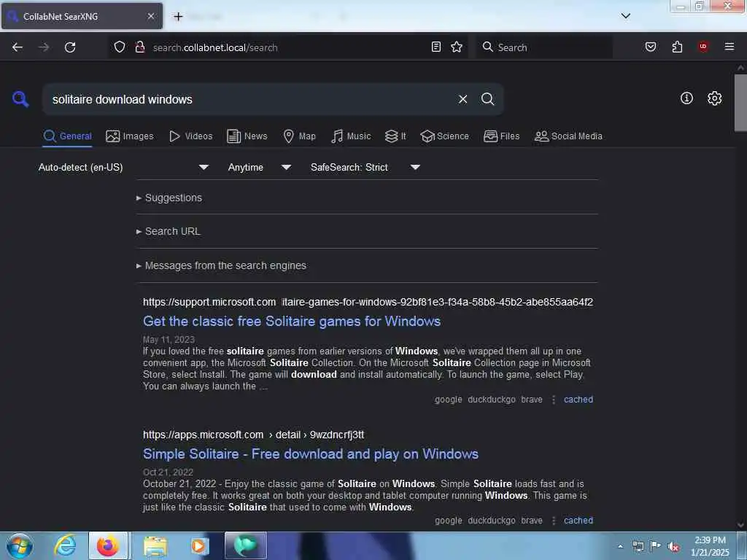Screen dimensions: 747x560
Task: Open the Firefox hamburger menu
Action: click(x=729, y=47)
